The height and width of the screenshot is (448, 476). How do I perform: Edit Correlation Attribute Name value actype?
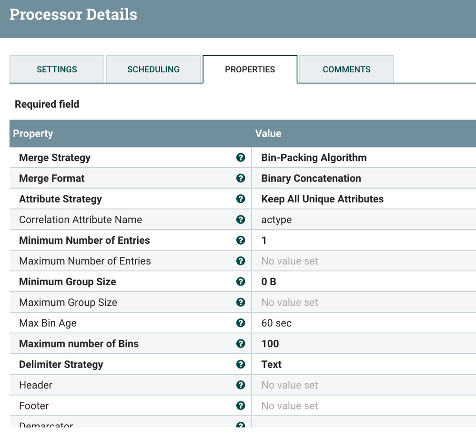click(x=277, y=219)
